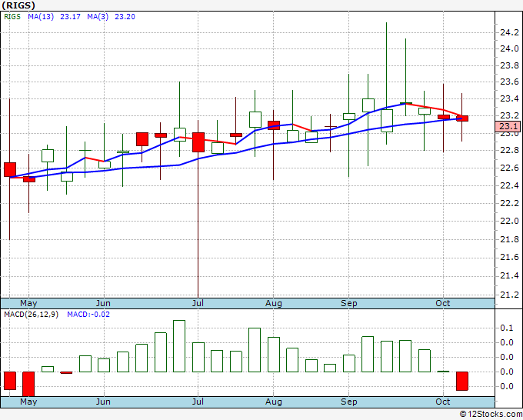This screenshot has height=420, width=523.
Task: Click the MACD:-0.02 value label
Action: [89, 315]
